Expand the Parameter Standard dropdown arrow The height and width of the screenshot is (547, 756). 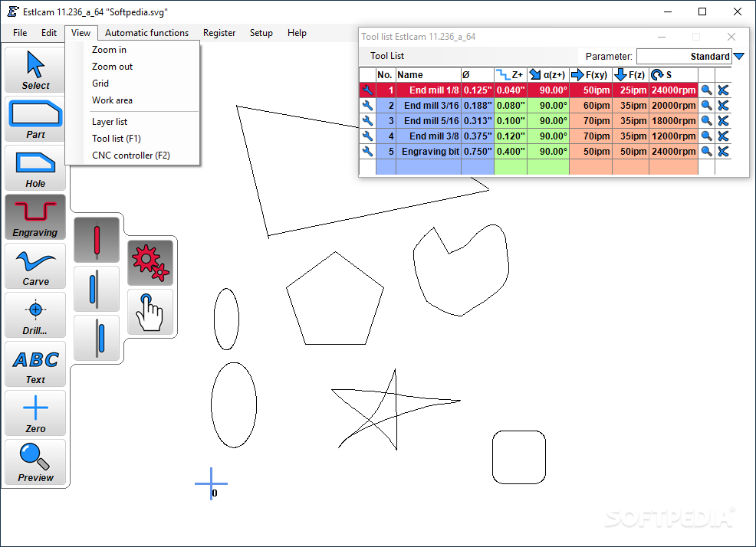(x=738, y=57)
